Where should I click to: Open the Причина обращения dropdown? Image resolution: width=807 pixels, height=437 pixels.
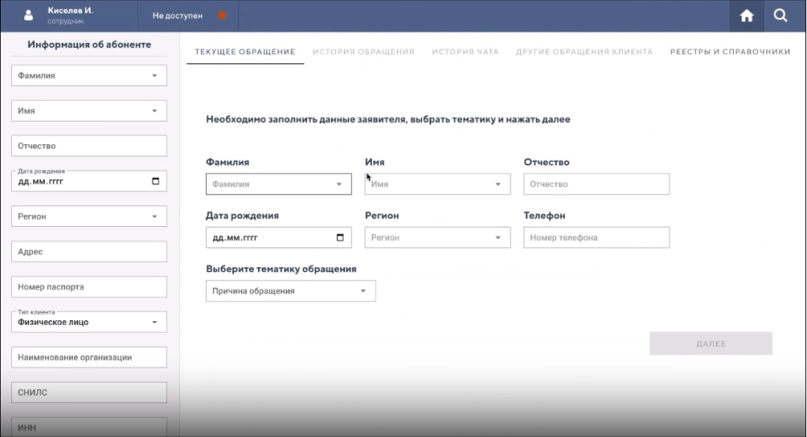coord(291,291)
